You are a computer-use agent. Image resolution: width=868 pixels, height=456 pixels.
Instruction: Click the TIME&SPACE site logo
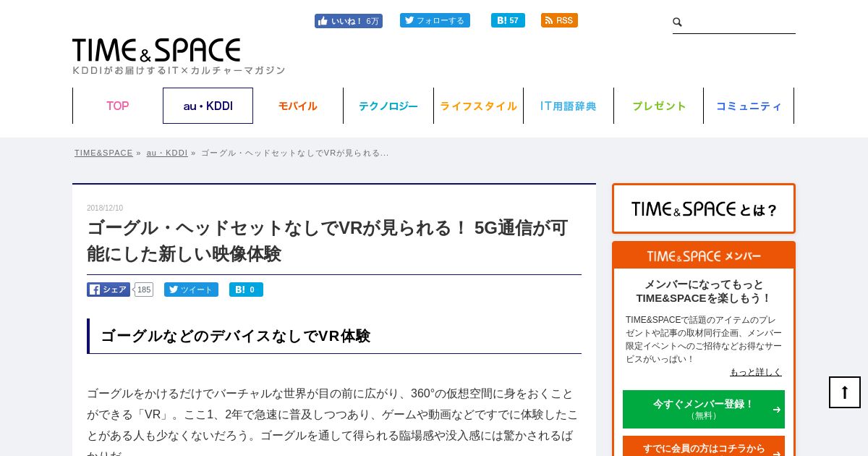click(156, 50)
